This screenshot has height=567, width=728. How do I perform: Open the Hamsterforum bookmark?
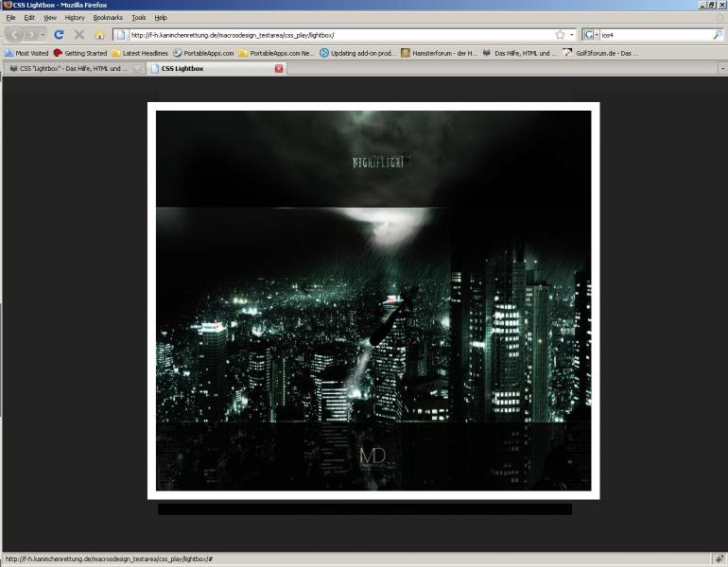tap(440, 53)
